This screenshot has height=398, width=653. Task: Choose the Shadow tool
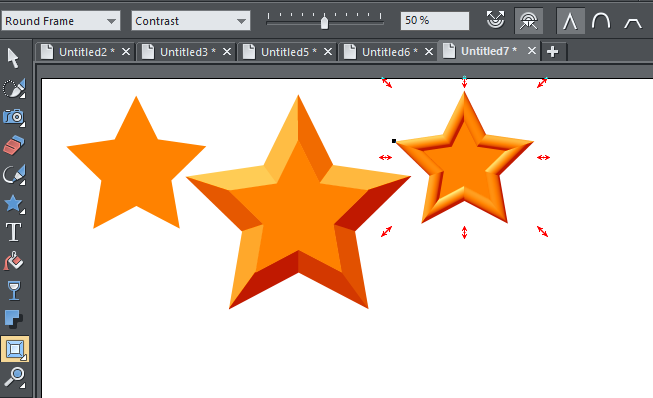click(14, 319)
